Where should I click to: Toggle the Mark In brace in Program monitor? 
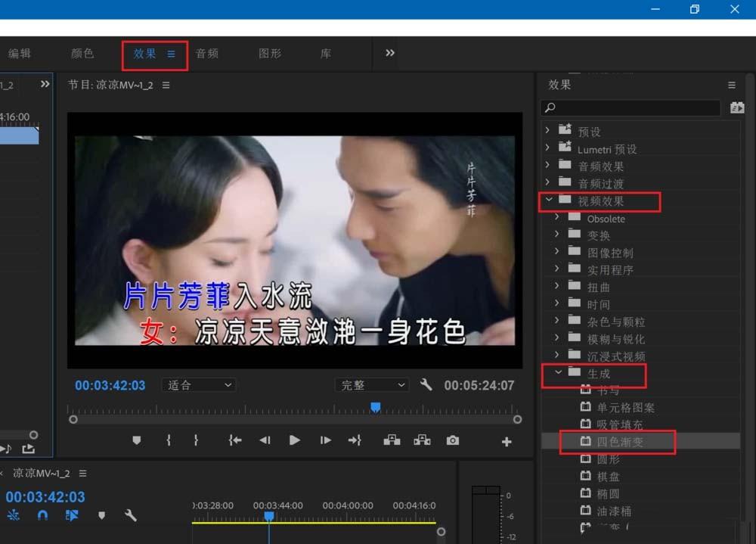[x=168, y=440]
